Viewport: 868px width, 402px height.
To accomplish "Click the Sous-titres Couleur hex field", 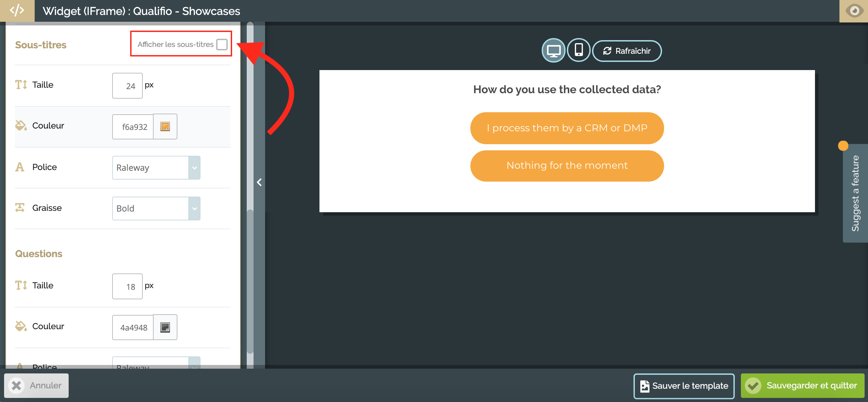I will (x=133, y=127).
